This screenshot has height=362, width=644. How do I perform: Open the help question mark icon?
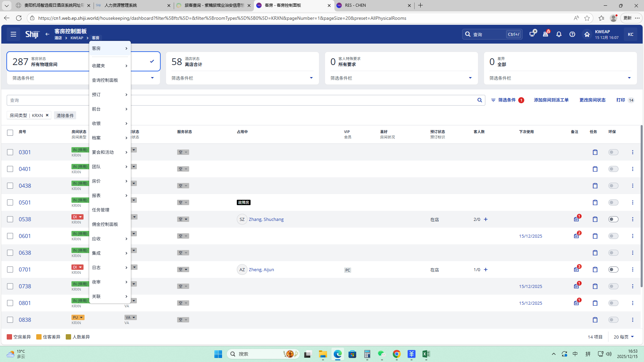572,34
